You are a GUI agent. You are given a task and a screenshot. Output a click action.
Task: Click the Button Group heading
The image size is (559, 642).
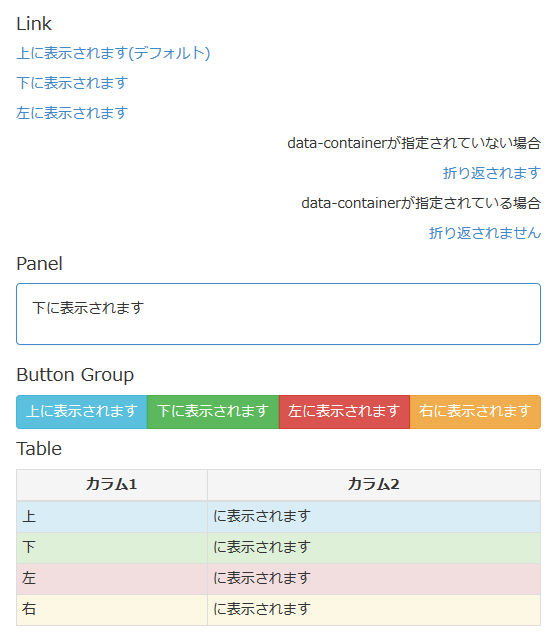point(75,375)
